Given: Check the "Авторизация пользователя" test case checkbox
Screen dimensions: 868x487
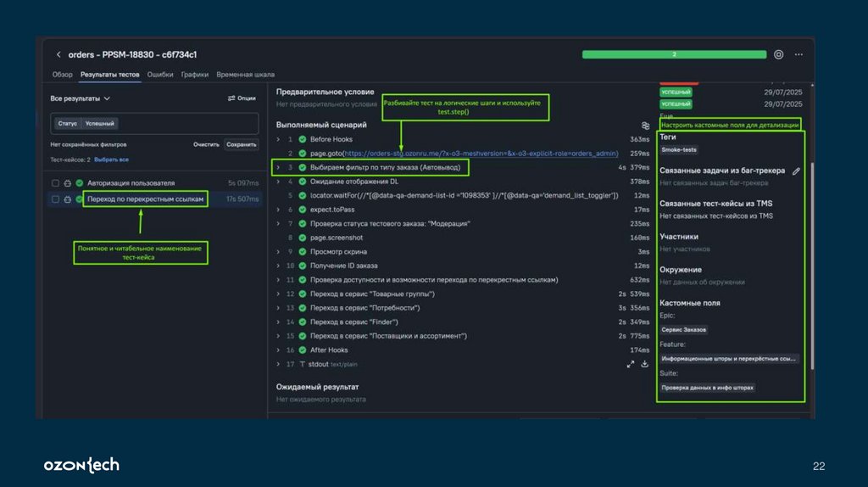Looking at the screenshot, I should pyautogui.click(x=55, y=183).
